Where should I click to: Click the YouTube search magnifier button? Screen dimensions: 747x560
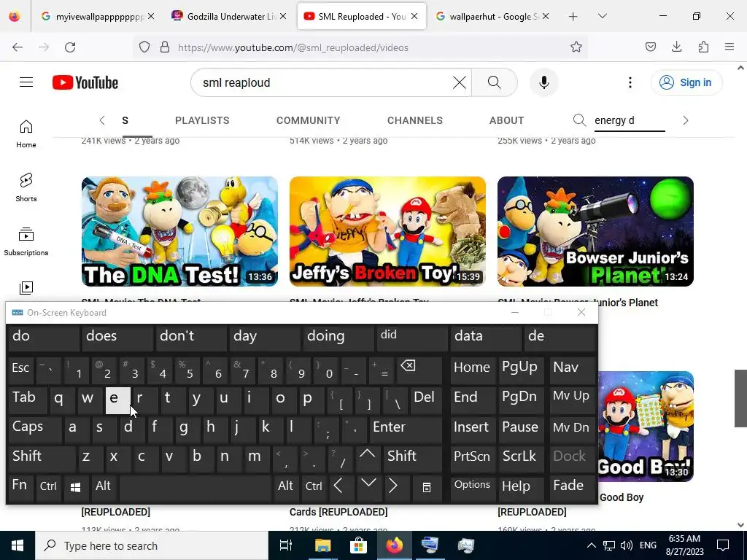tap(495, 82)
